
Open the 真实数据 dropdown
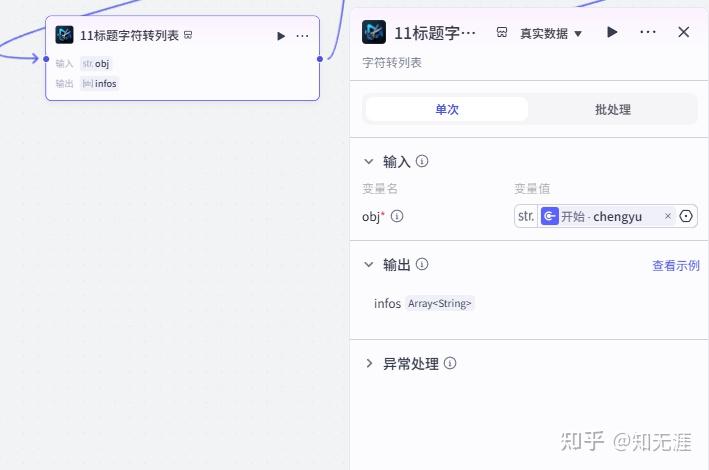click(551, 33)
